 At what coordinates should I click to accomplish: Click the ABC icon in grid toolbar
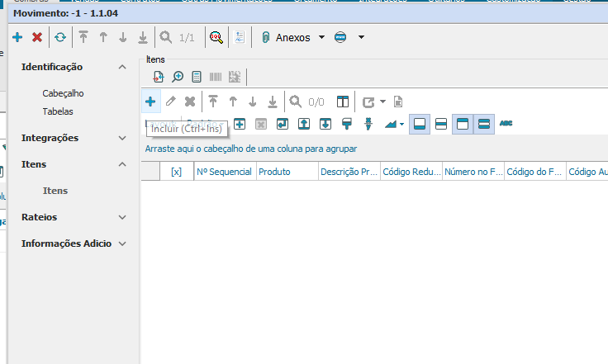pyautogui.click(x=506, y=124)
